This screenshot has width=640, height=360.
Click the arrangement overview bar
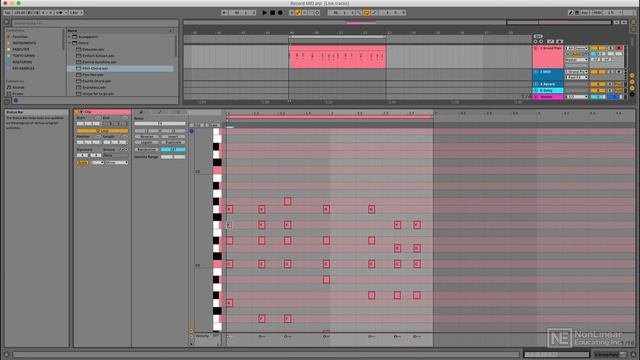point(398,23)
